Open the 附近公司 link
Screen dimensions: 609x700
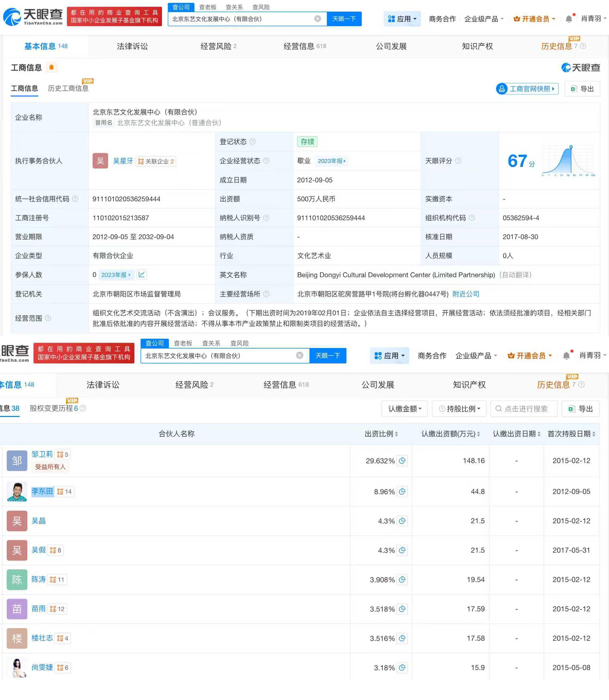pos(466,294)
